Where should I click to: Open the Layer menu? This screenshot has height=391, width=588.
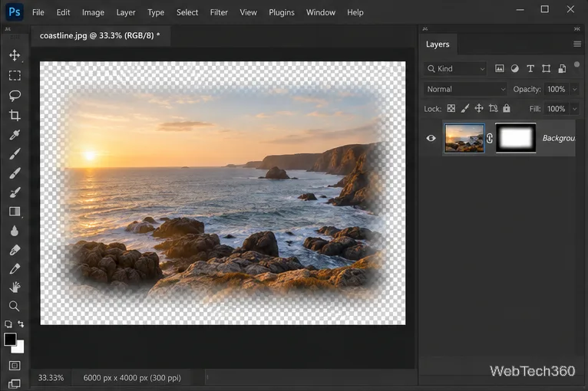(126, 12)
